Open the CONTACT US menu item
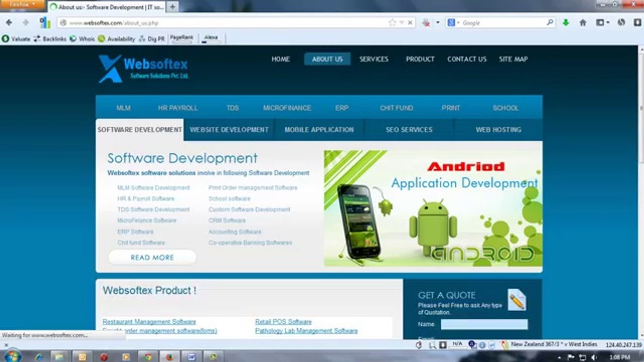This screenshot has height=362, width=644. click(467, 59)
